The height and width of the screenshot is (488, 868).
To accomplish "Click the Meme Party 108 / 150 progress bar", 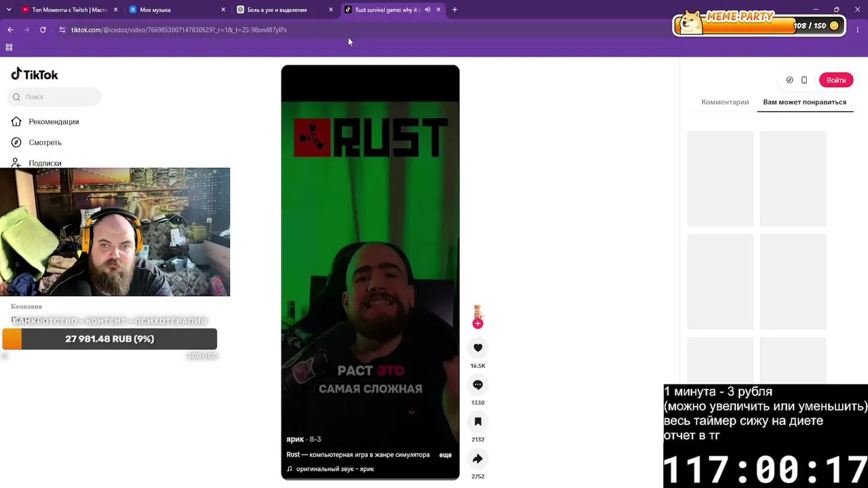I will coord(759,26).
